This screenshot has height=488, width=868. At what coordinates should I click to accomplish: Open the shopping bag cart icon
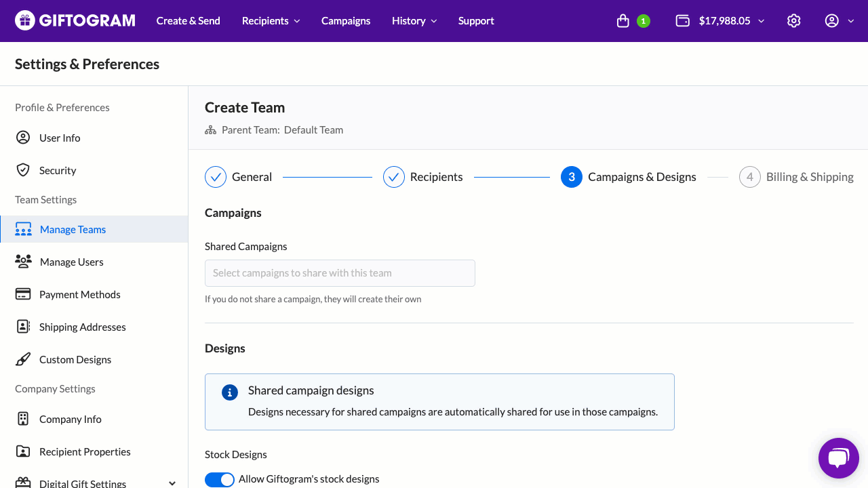(623, 21)
